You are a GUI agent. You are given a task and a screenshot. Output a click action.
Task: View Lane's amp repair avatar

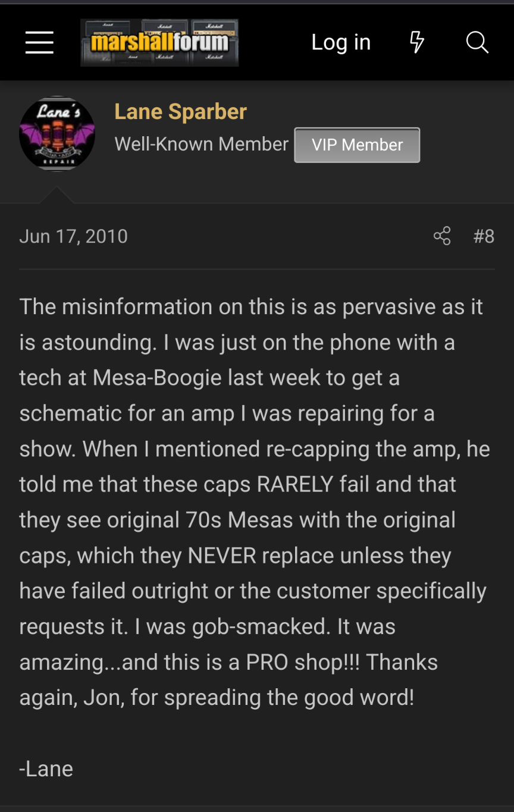click(57, 134)
